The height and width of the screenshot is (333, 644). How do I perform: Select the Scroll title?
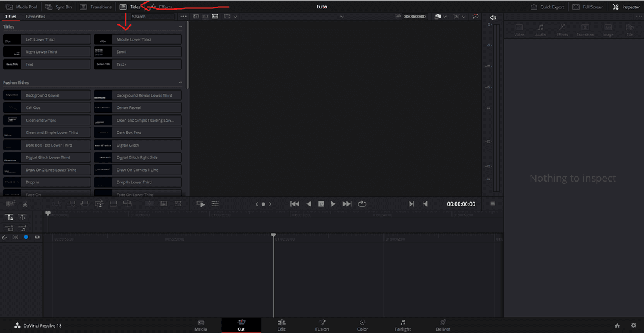tap(138, 52)
